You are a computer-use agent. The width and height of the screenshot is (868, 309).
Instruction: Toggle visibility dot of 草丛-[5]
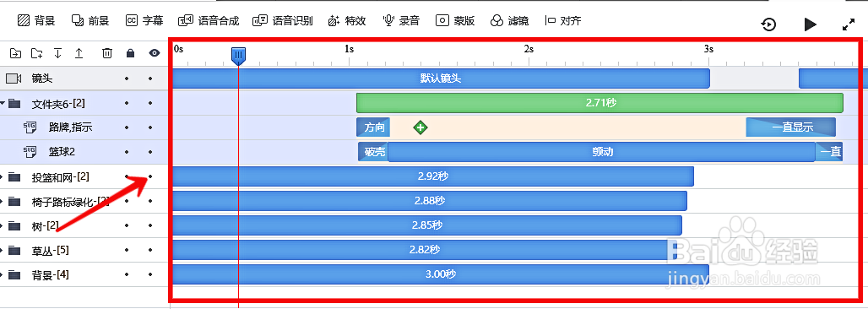point(150,251)
